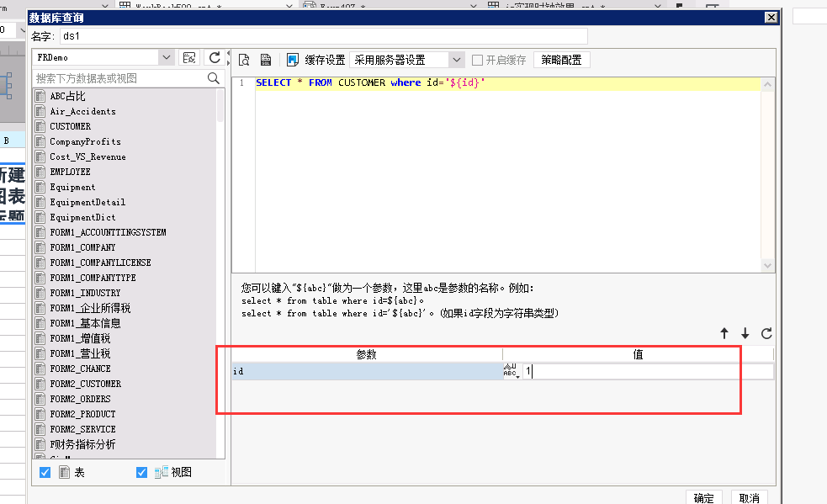
Task: Select EquipmentDetail in the table list
Action: coord(87,202)
